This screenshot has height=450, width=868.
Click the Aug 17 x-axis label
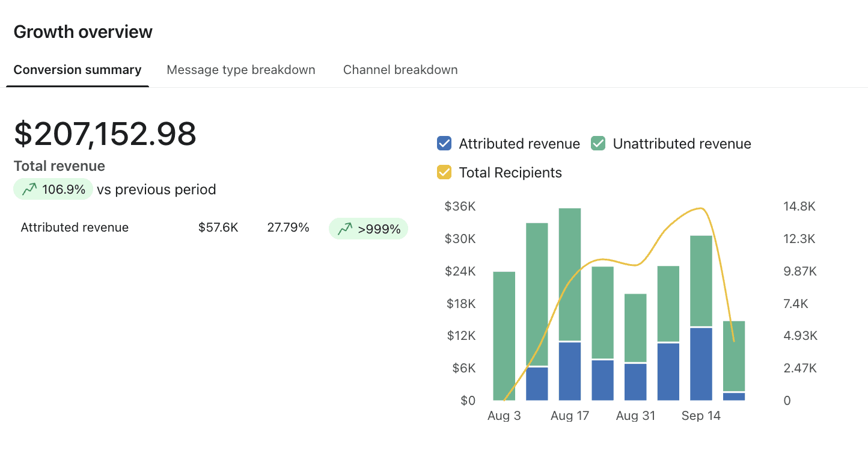(570, 416)
